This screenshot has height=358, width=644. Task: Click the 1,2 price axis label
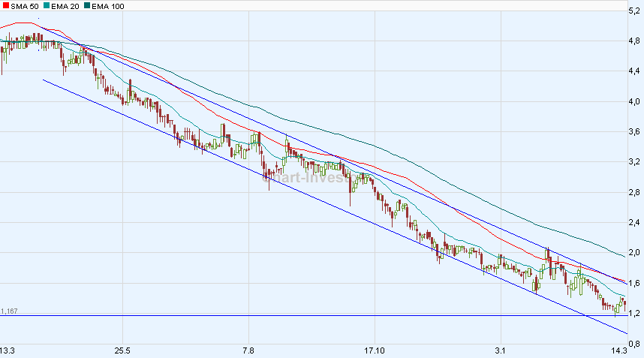coord(634,313)
